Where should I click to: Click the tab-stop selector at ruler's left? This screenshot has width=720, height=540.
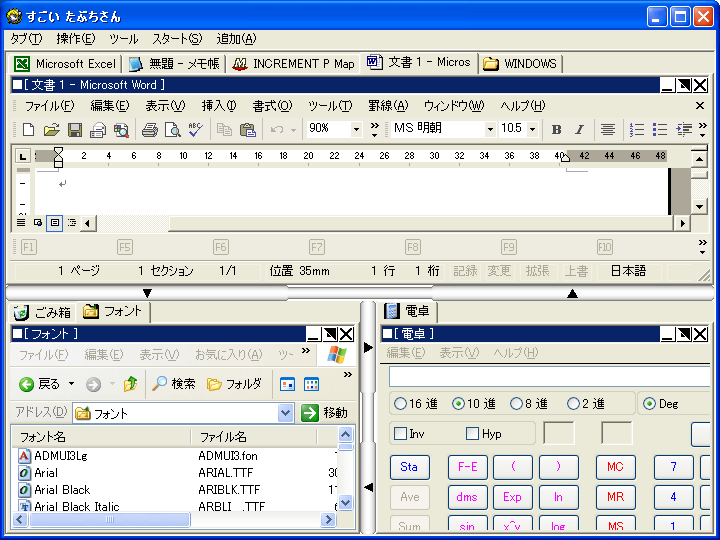tap(22, 156)
